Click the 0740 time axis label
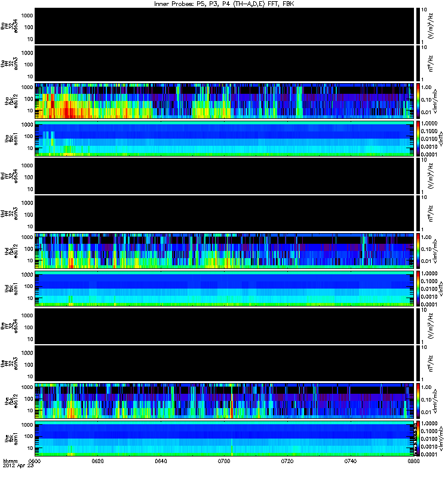 tap(351, 461)
